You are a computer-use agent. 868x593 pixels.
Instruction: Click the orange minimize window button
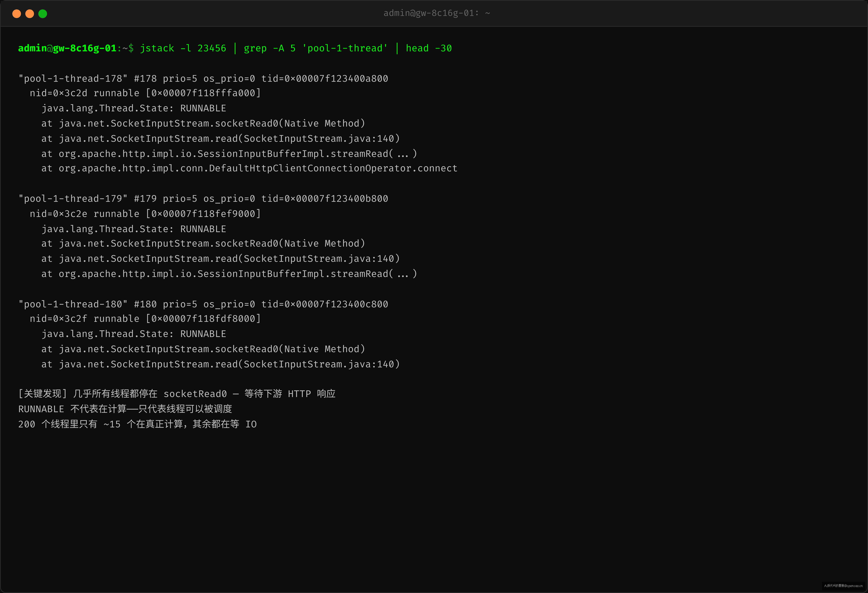(29, 14)
